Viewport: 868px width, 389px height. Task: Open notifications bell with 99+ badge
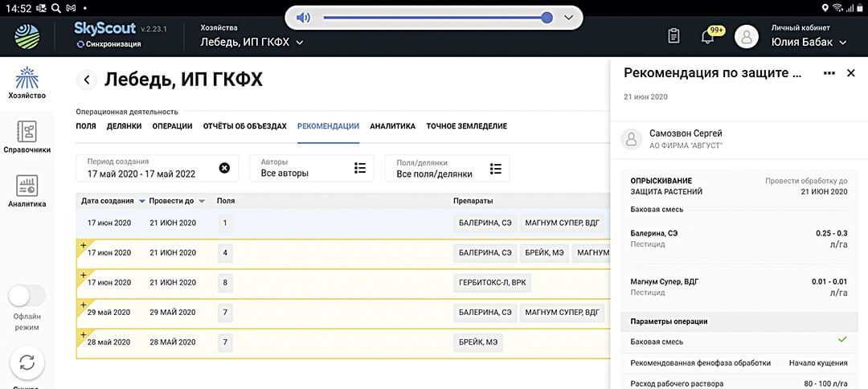click(708, 36)
